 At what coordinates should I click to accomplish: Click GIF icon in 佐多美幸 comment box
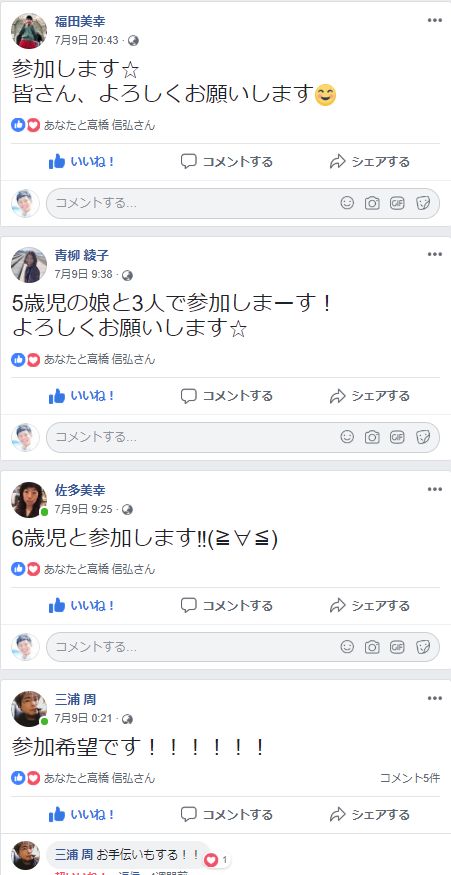(397, 647)
